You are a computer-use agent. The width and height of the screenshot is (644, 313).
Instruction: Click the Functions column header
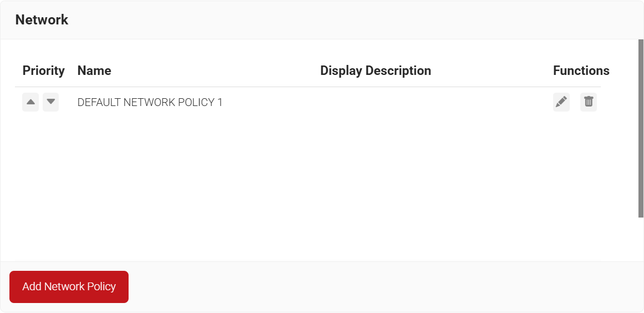click(x=581, y=71)
